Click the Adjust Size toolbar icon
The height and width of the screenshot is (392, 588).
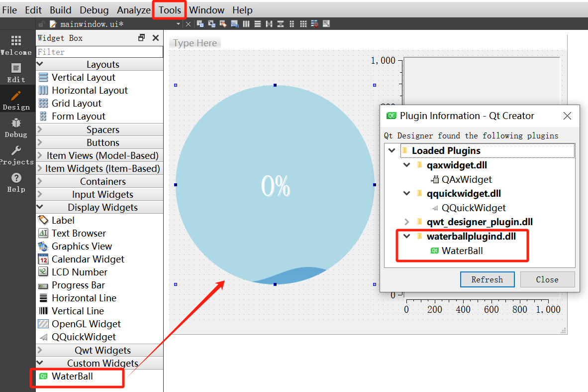click(326, 24)
